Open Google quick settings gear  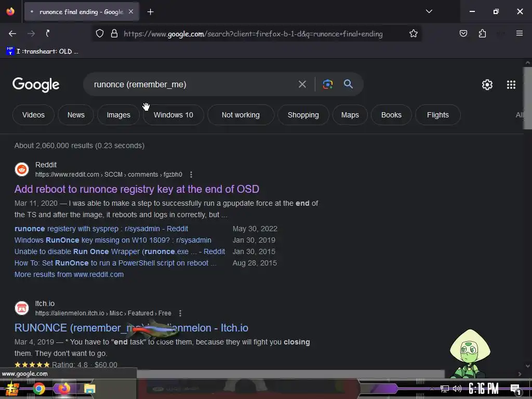click(487, 85)
